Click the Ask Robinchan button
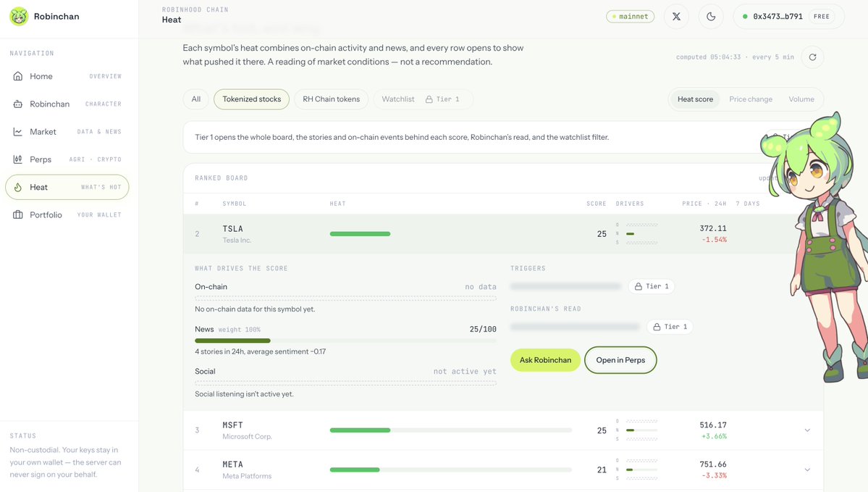The image size is (868, 492). coord(545,360)
